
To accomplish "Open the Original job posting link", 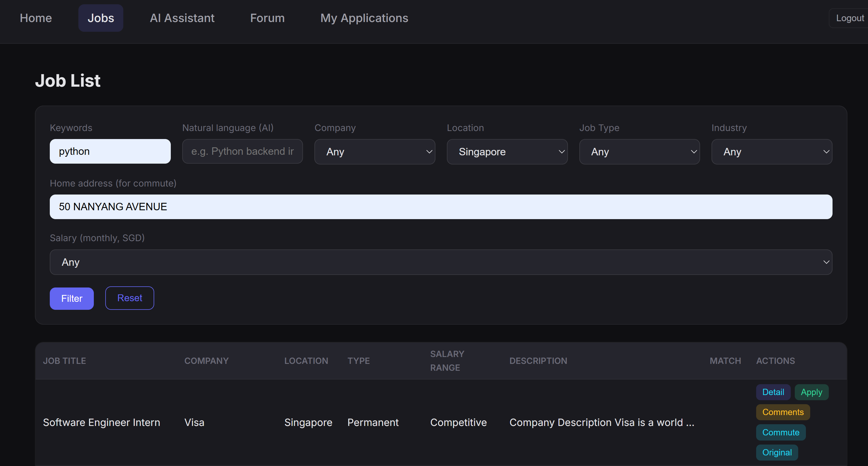I will 777,452.
